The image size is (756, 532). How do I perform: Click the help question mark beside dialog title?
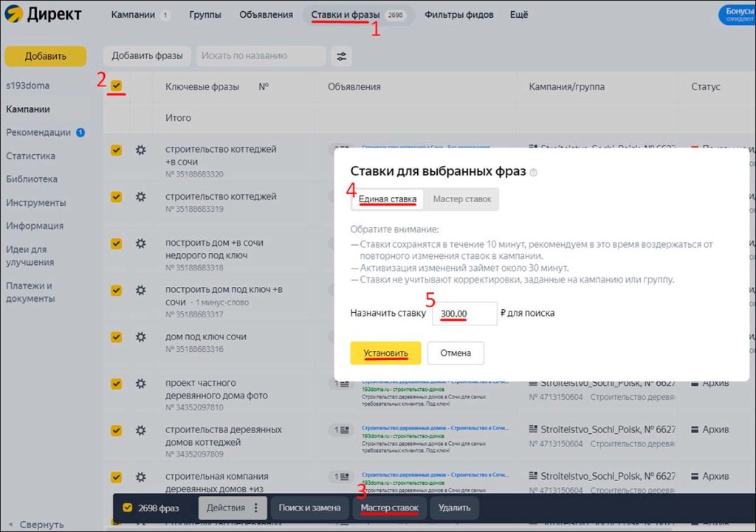(x=533, y=173)
